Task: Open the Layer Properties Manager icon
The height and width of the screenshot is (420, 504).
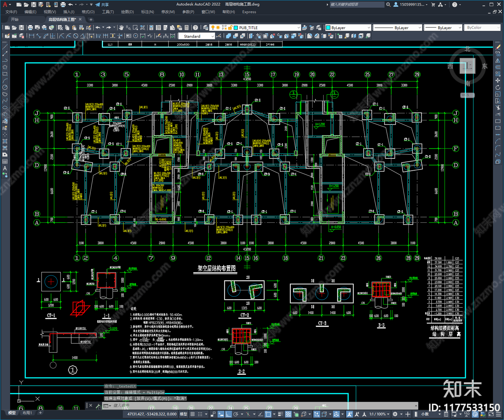Action: (x=206, y=28)
